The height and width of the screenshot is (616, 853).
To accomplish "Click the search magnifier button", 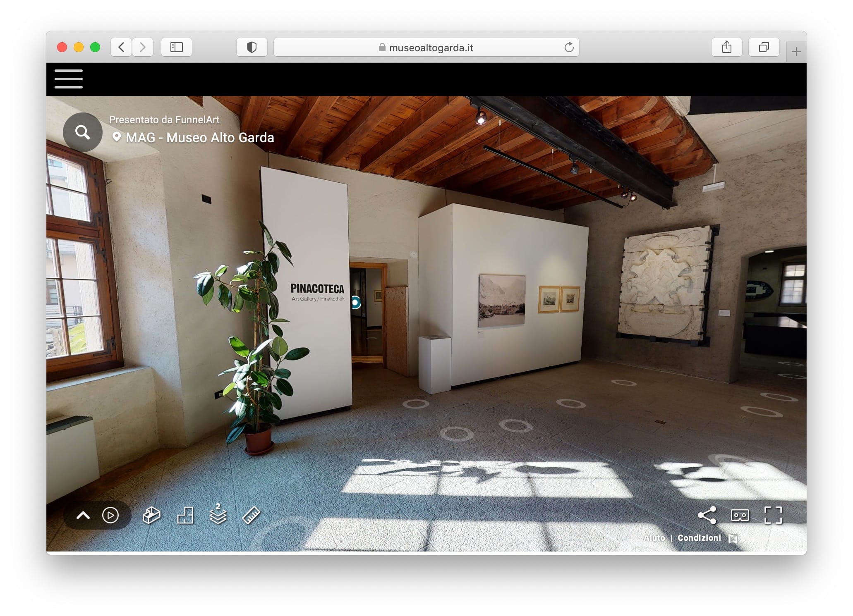I will click(x=82, y=132).
